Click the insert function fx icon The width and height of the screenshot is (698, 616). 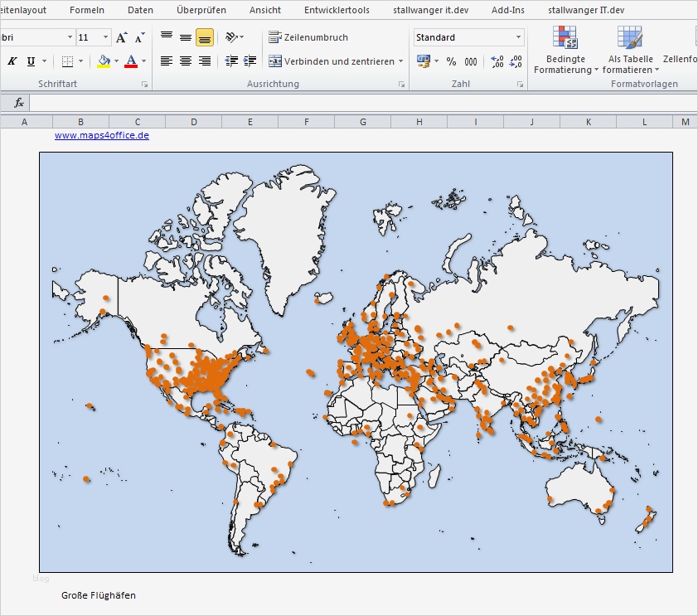[18, 103]
